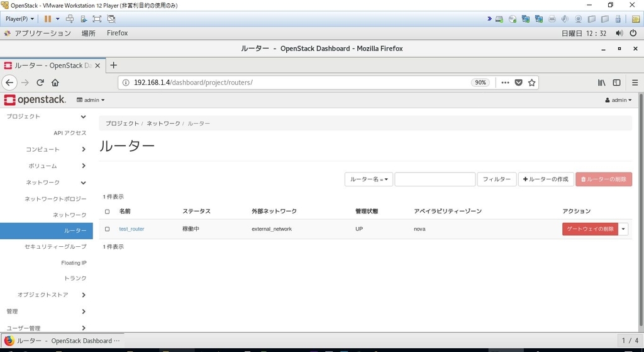Open the Firefox application menu in panel
Viewport: 644px width, 352px height.
coord(117,33)
